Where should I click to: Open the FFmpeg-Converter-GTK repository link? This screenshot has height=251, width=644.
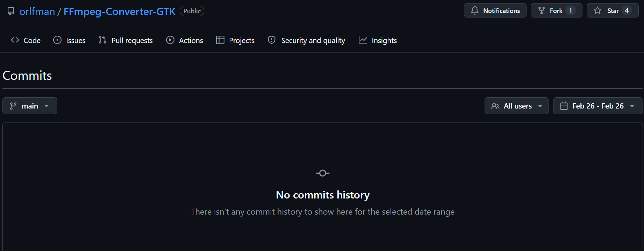120,11
